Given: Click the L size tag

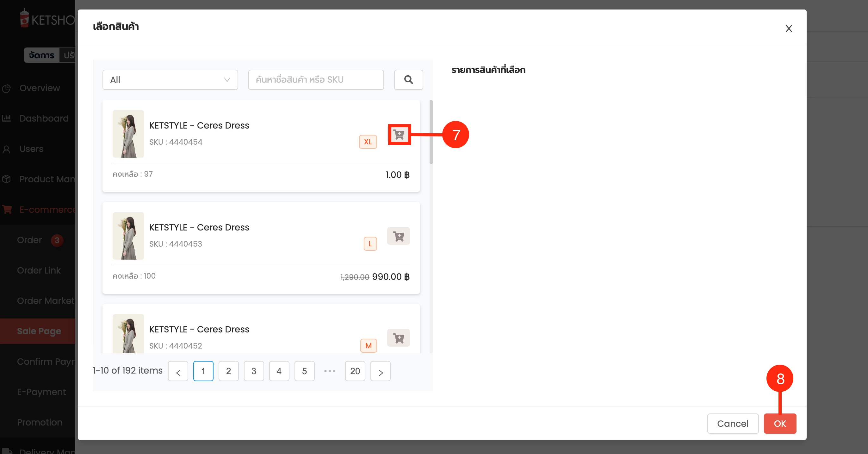Looking at the screenshot, I should pos(370,243).
